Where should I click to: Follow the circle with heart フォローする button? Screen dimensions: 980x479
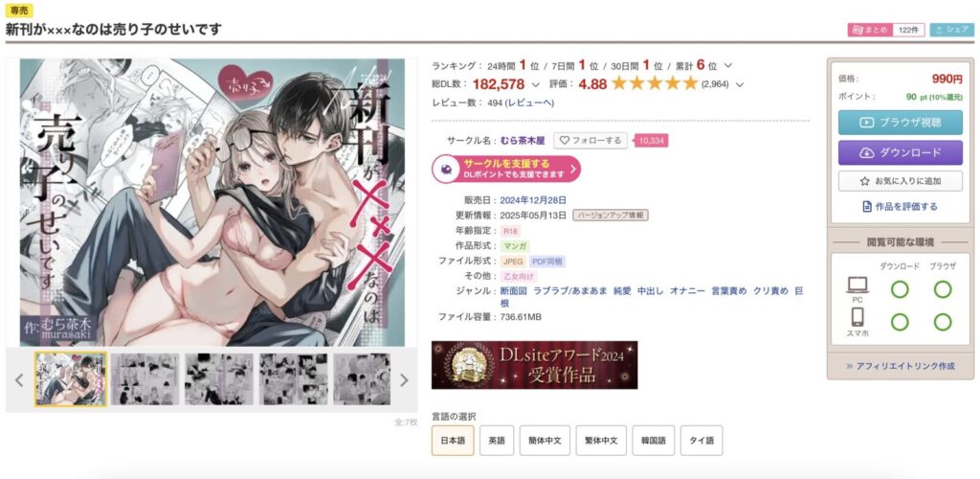590,141
